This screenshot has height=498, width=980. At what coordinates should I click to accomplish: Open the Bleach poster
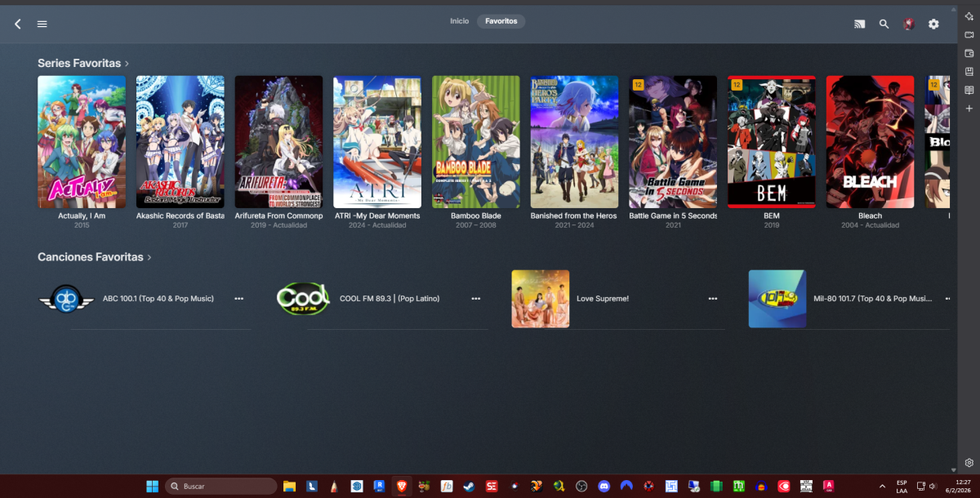(x=870, y=142)
